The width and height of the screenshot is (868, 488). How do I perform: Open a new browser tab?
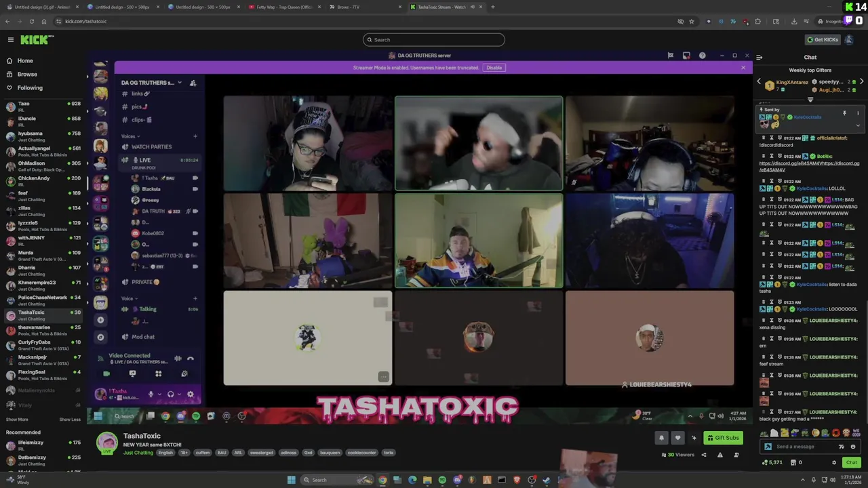tap(493, 7)
